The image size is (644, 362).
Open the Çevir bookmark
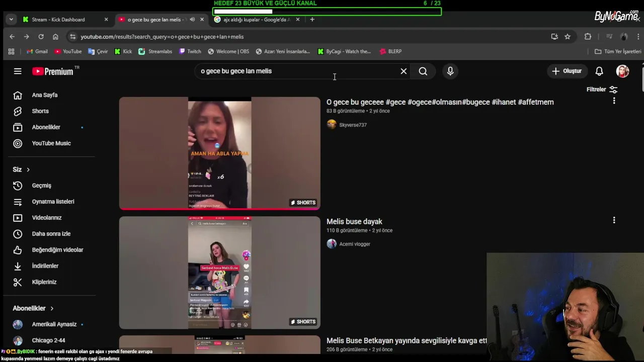point(98,51)
